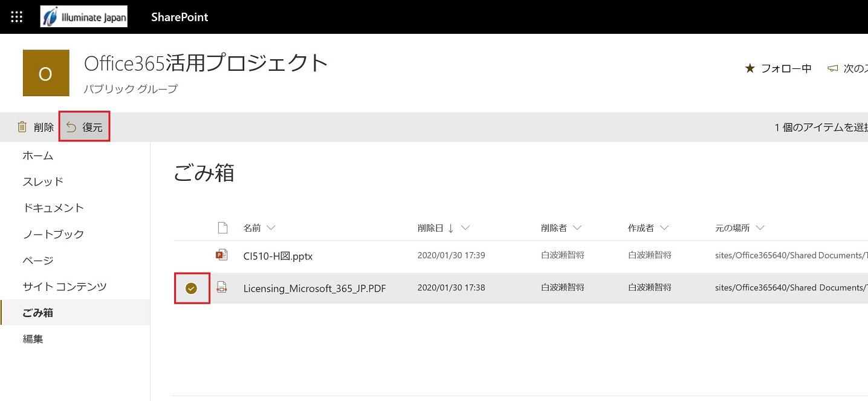This screenshot has height=401, width=868.
Task: Uncheck the Licensing_Microsoft_365_JP.PDF selection circle
Action: pyautogui.click(x=192, y=289)
